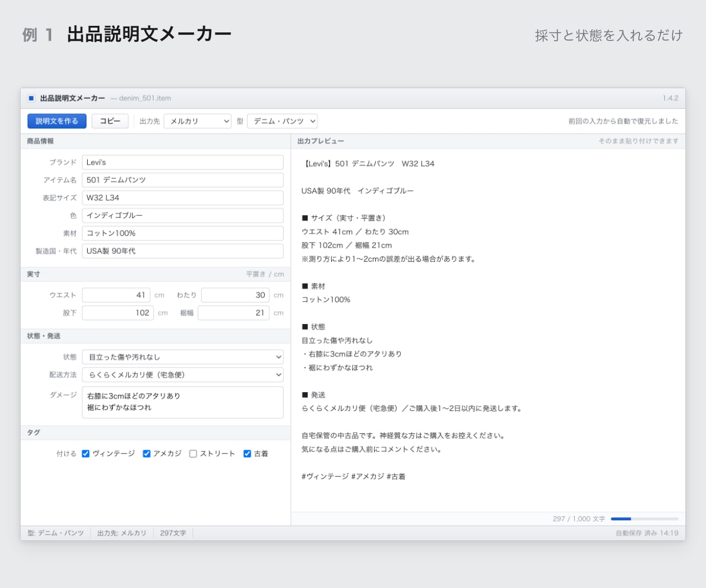Click the 出力プレビュー panel header

click(488, 141)
